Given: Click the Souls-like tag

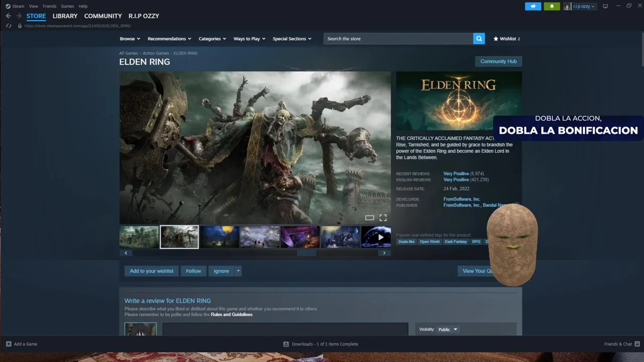Looking at the screenshot, I should (407, 242).
